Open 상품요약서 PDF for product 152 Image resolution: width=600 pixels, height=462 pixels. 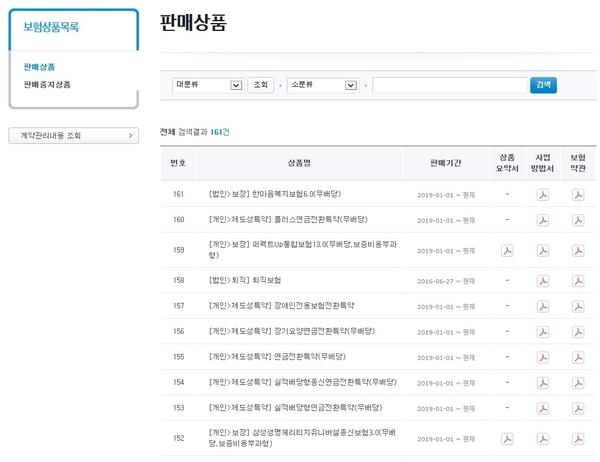click(x=507, y=439)
